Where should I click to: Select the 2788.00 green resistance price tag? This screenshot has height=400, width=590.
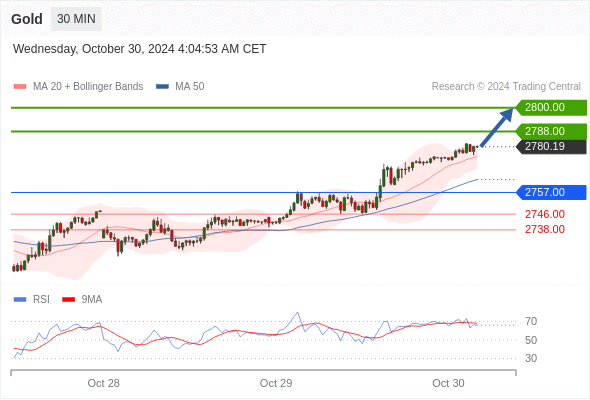point(551,131)
